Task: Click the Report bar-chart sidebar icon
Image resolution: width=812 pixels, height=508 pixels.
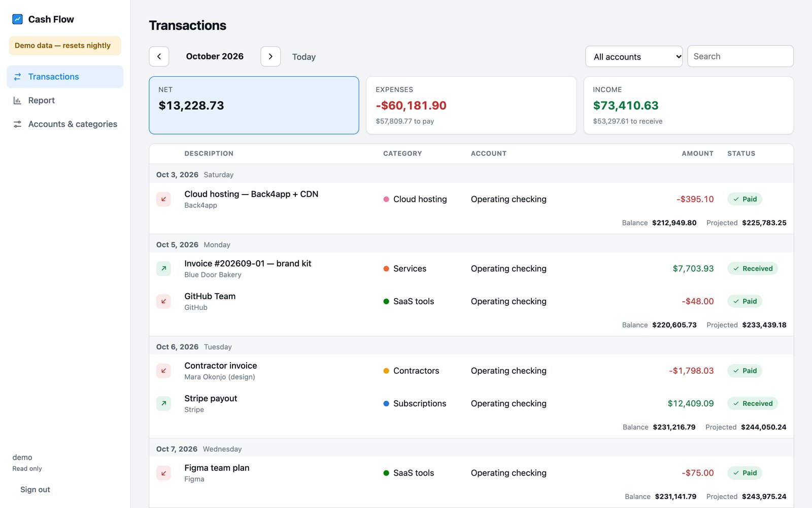Action: 17,101
